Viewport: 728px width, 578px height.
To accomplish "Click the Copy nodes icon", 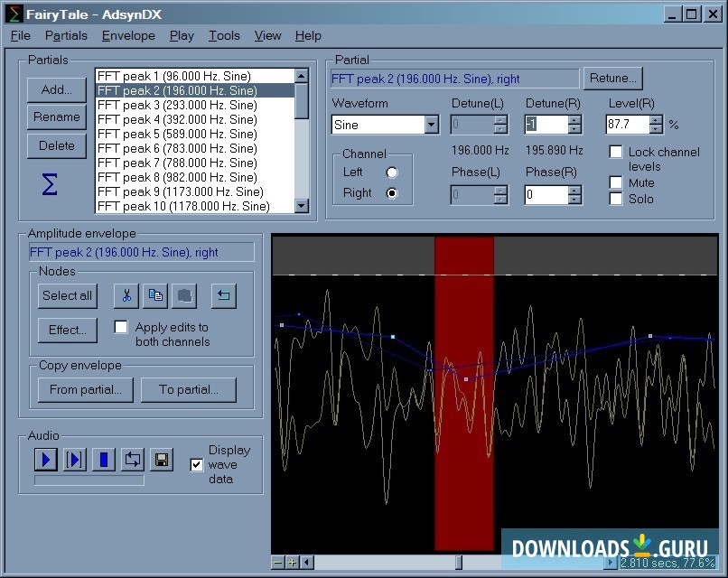I will point(156,295).
